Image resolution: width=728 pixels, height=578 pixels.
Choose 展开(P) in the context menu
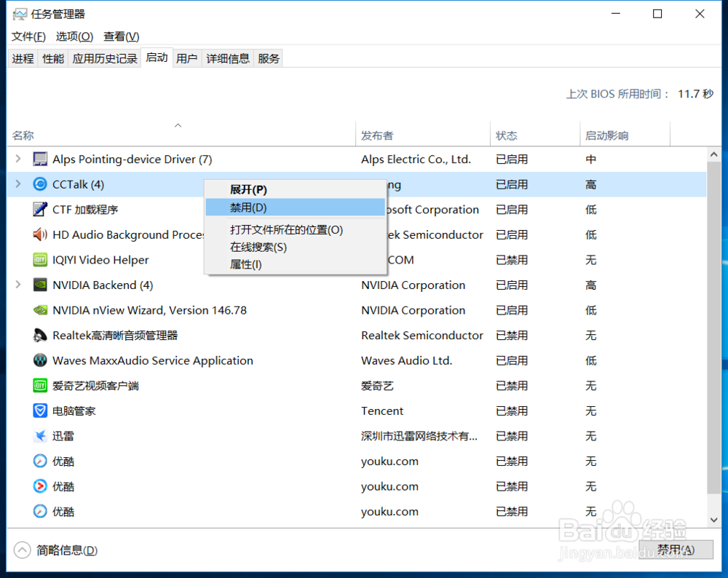296,190
